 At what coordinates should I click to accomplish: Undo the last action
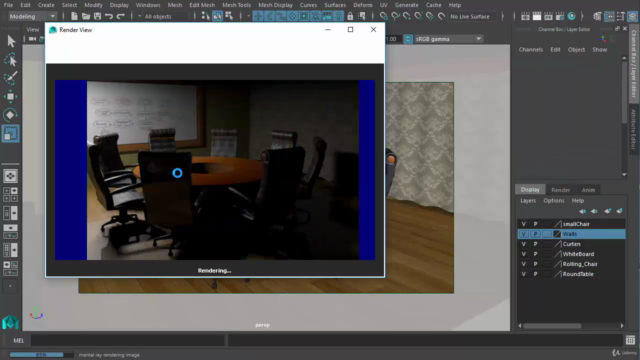[109, 16]
